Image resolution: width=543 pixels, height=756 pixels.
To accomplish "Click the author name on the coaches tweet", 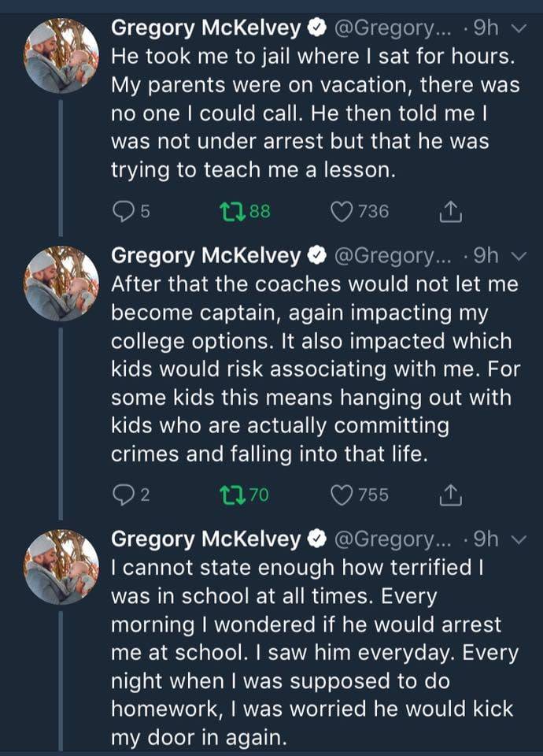I will click(x=206, y=255).
